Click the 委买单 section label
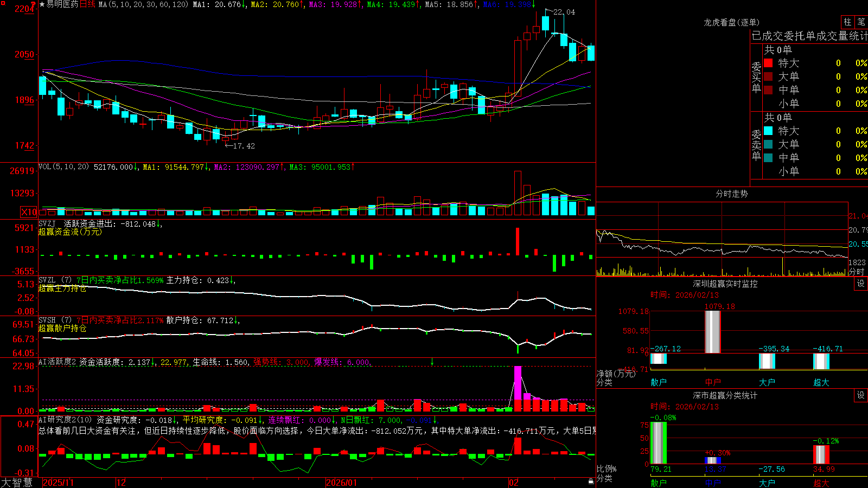This screenshot has height=488, width=868. [x=756, y=78]
